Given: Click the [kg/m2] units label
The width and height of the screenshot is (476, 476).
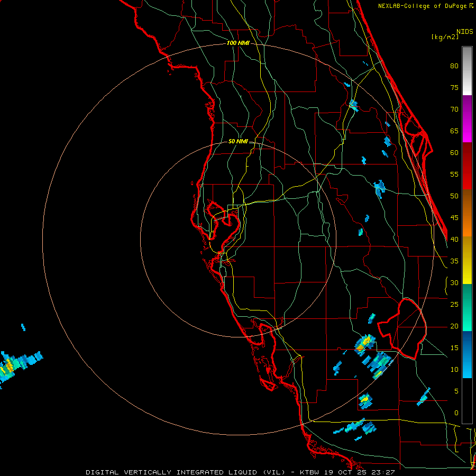Looking at the screenshot, I should pos(445,37).
